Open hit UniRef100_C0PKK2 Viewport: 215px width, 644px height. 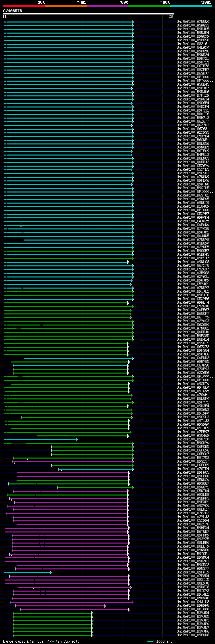coord(193,358)
